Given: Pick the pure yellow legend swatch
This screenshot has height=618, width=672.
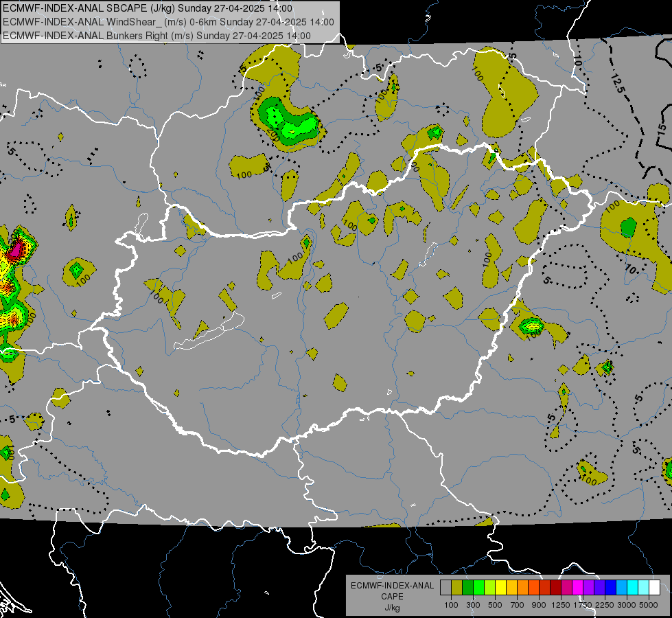Looking at the screenshot, I should [x=500, y=588].
